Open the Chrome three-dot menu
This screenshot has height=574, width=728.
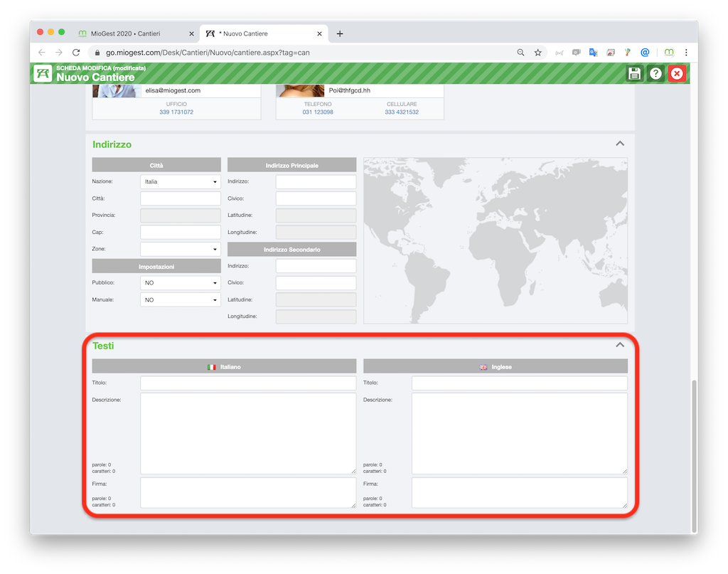coord(686,53)
